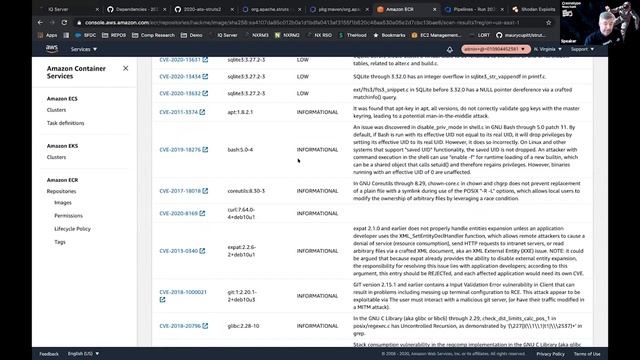The height and width of the screenshot is (360, 640).
Task: Select Images in the sidebar
Action: tap(63, 202)
